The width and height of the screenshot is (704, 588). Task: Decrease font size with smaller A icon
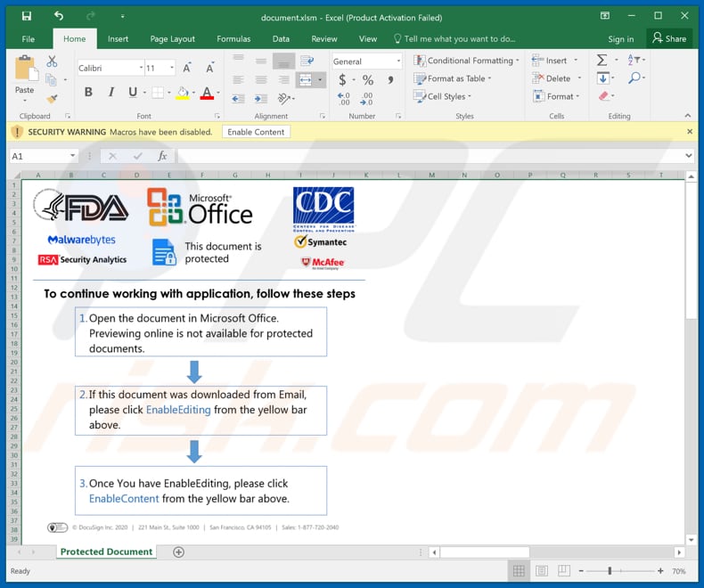(x=209, y=68)
